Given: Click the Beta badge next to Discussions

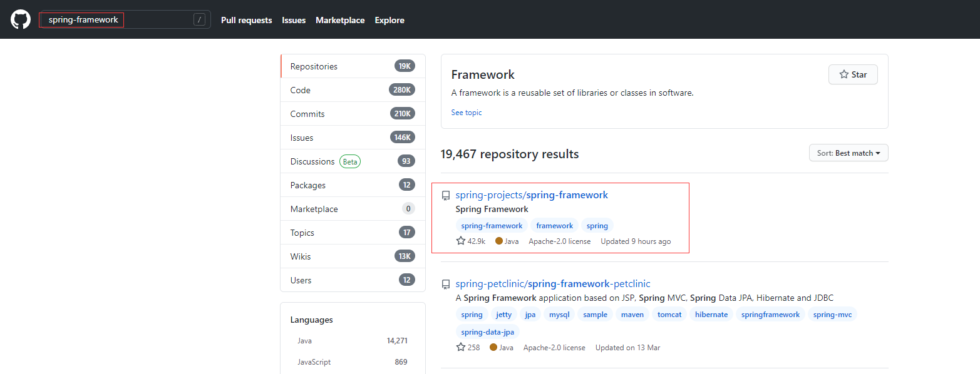Looking at the screenshot, I should [x=350, y=161].
